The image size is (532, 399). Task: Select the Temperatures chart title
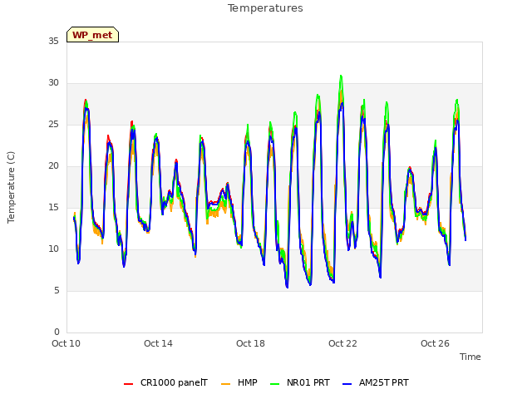pyautogui.click(x=265, y=8)
